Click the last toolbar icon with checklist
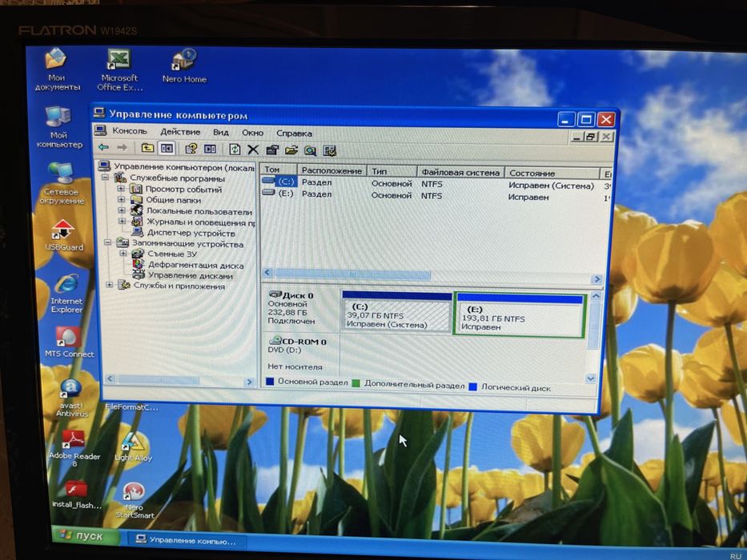 329,151
